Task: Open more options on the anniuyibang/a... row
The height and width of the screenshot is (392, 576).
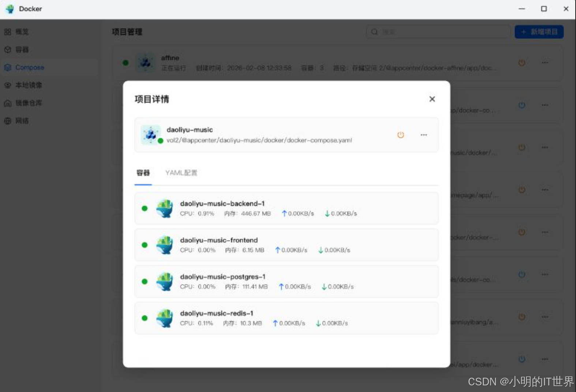Action: click(545, 317)
